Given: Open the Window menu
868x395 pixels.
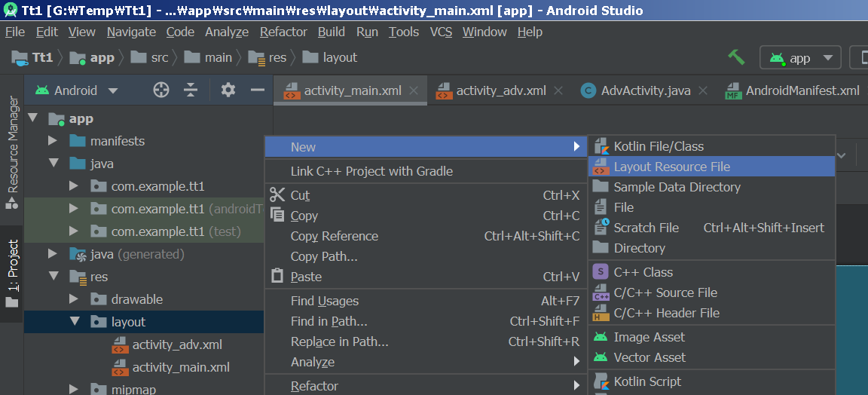Looking at the screenshot, I should 484,32.
